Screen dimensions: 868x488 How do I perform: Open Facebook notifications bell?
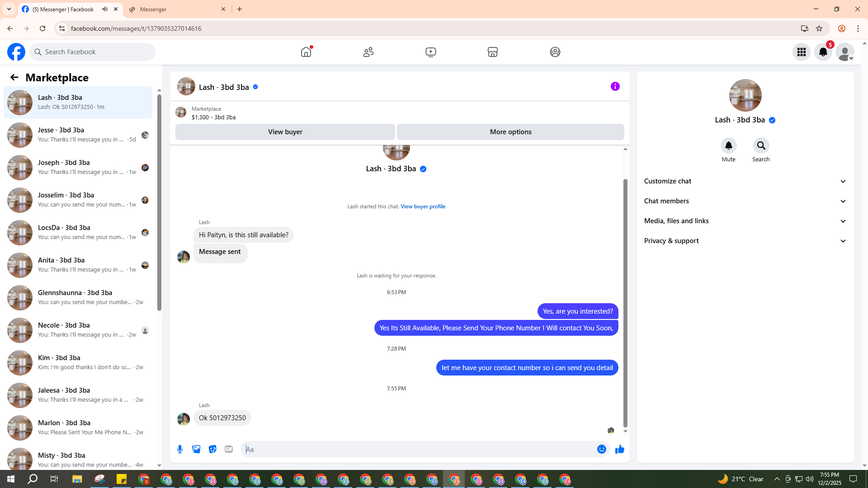(x=823, y=52)
